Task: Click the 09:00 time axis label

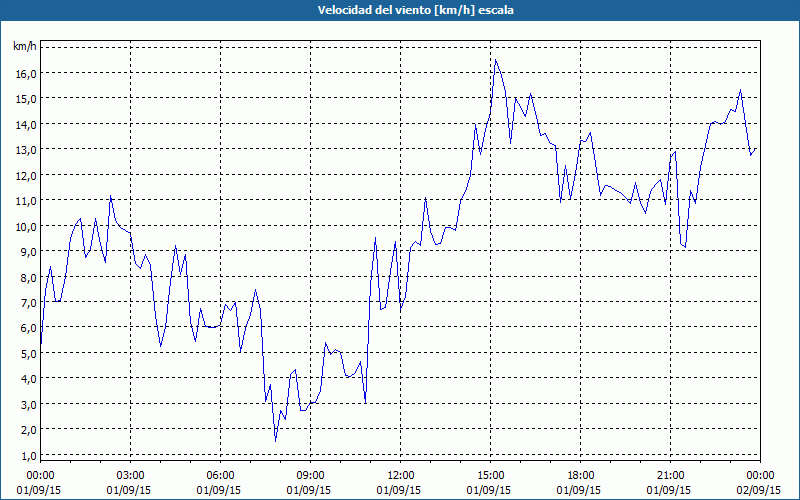Action: point(310,476)
